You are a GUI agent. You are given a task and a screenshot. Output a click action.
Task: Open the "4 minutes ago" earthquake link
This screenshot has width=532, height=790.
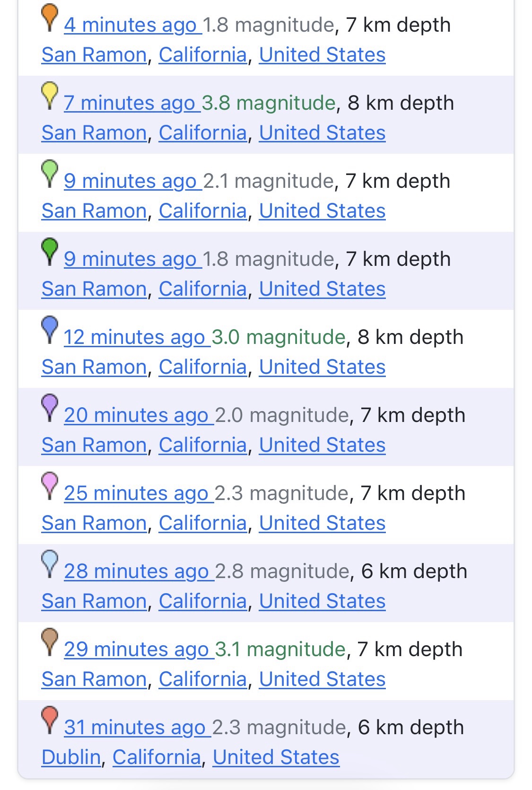(x=130, y=25)
